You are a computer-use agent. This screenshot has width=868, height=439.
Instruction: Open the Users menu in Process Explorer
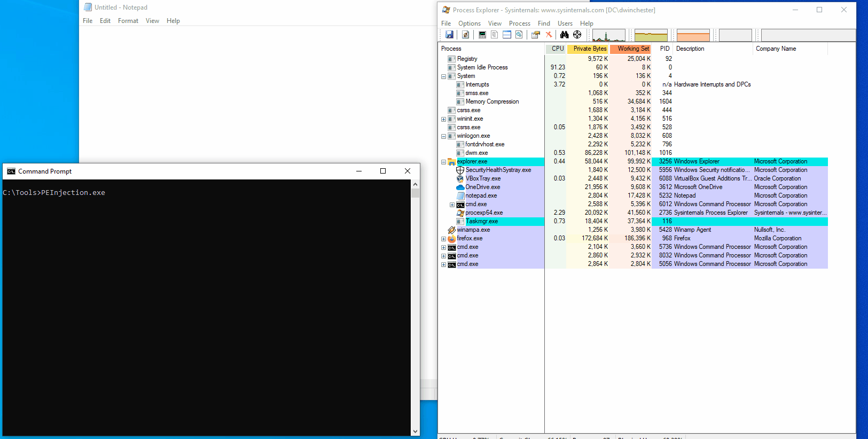pos(565,23)
